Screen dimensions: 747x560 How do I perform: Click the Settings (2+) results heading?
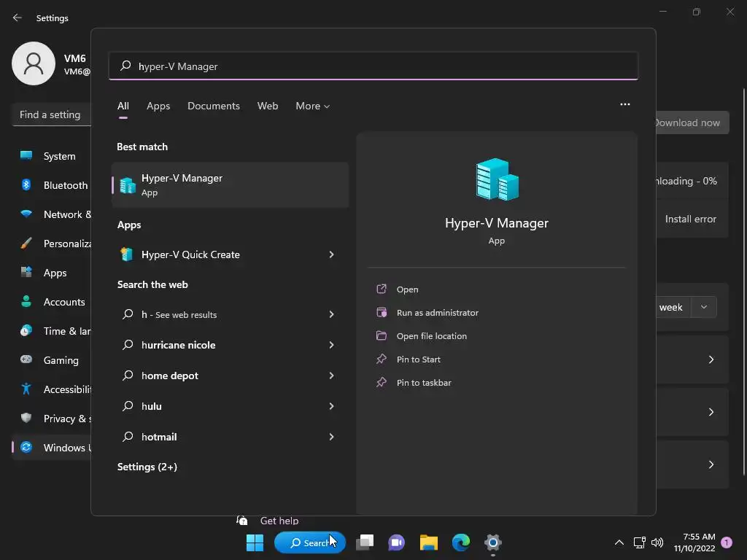[x=147, y=467]
